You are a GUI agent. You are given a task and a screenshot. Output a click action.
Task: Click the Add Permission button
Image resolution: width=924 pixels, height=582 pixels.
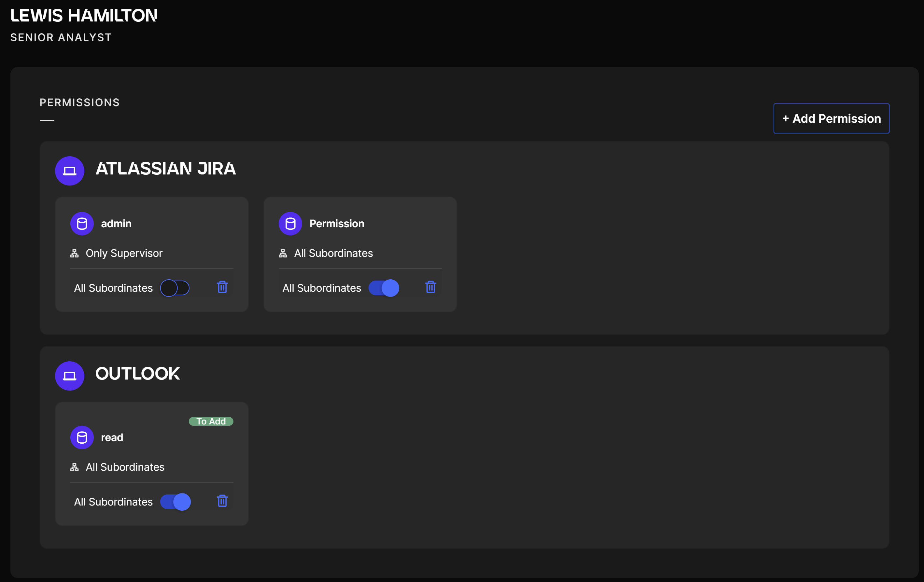click(x=831, y=118)
